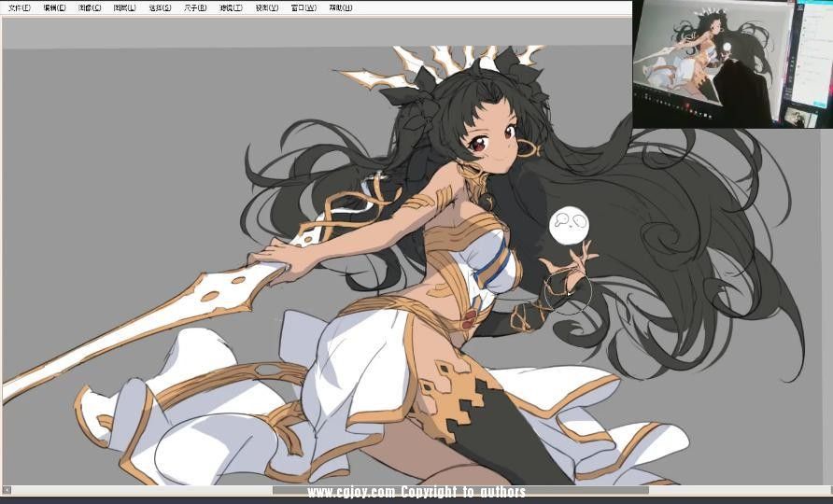
Task: Open the 窗口(W) Window menu
Action: [304, 8]
